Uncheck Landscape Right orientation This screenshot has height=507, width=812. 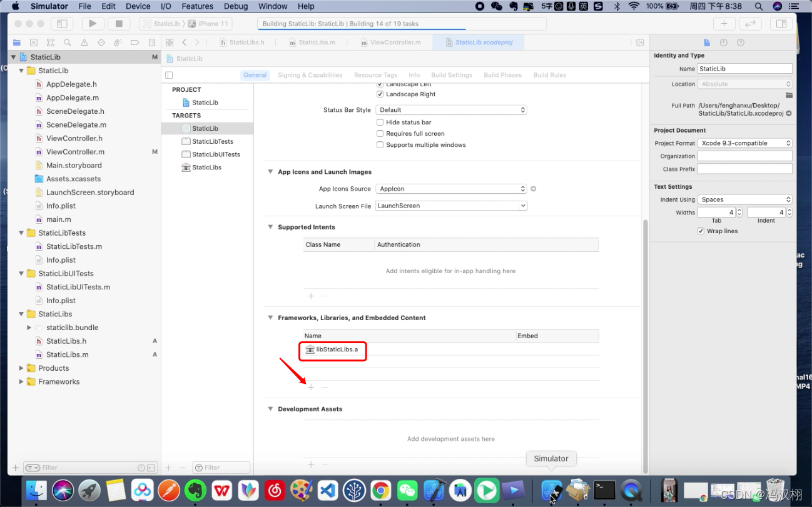click(380, 94)
